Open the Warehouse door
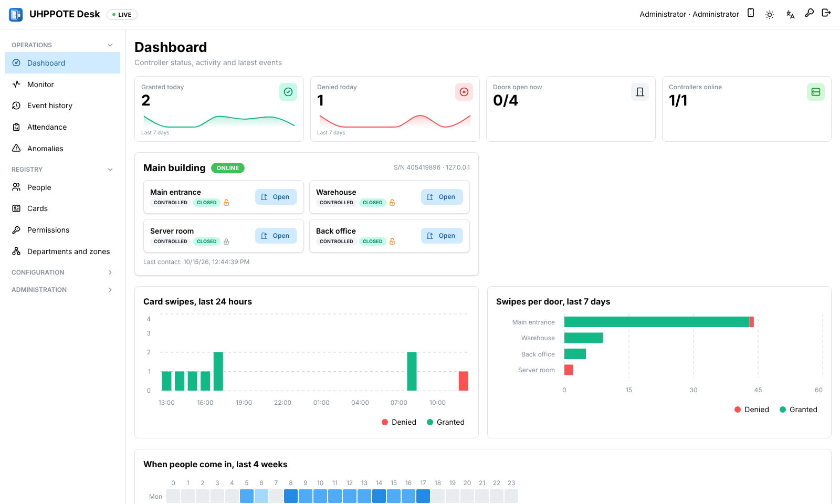Screen dimensions: 840x504 [442, 197]
